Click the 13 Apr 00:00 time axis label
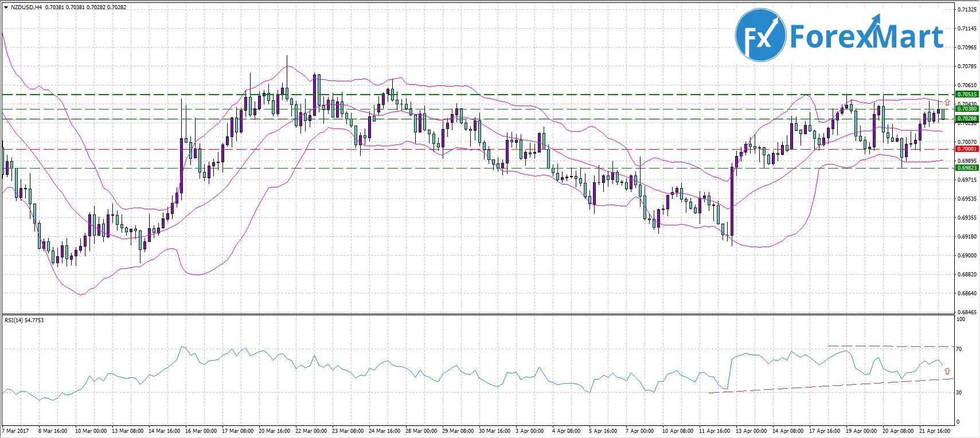Screen dimensions: 980x438 pyautogui.click(x=751, y=431)
